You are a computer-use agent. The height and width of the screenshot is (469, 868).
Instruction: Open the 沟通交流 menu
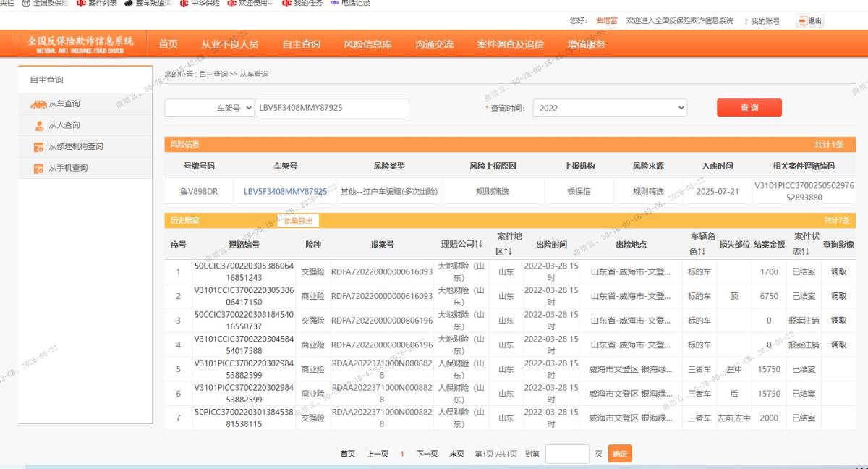click(x=434, y=44)
